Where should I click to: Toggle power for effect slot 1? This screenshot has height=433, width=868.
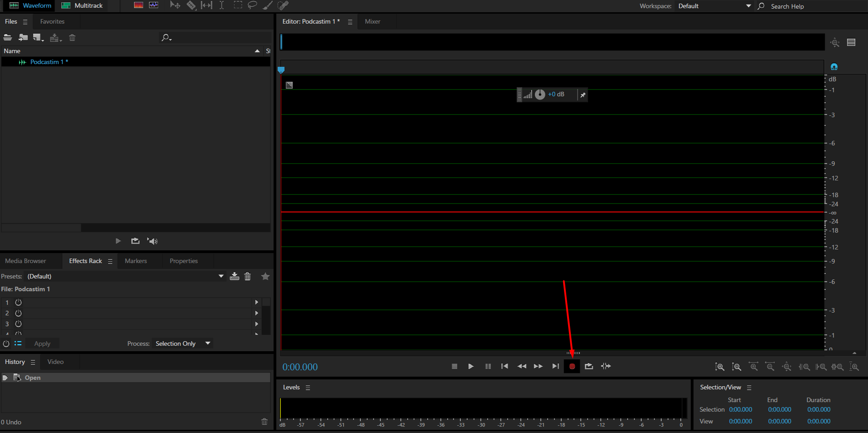coord(18,302)
